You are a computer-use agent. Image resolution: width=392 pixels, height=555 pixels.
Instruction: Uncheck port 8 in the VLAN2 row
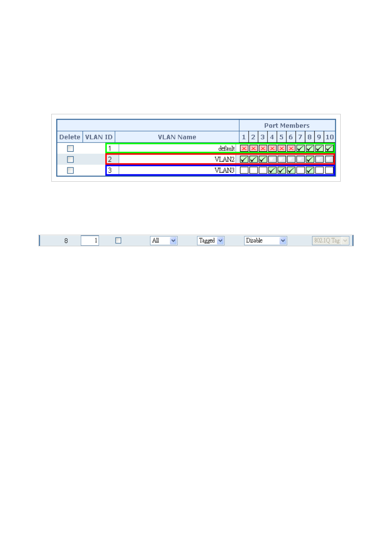click(310, 159)
